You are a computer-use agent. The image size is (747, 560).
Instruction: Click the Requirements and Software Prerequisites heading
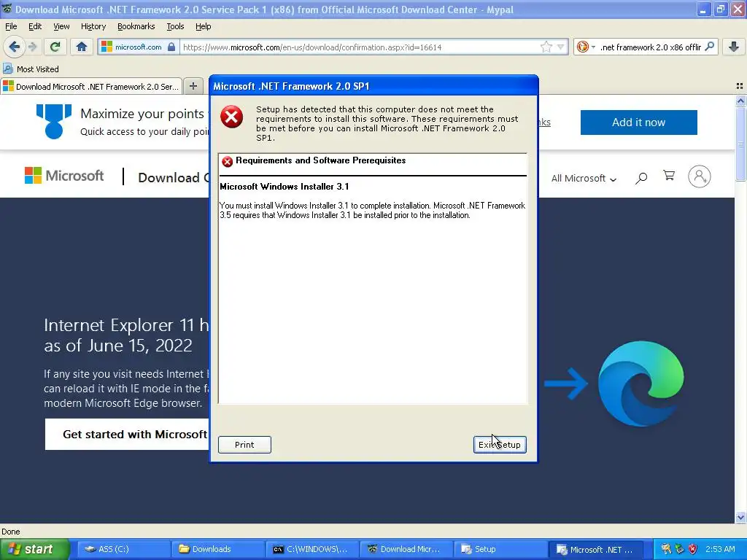tap(321, 160)
